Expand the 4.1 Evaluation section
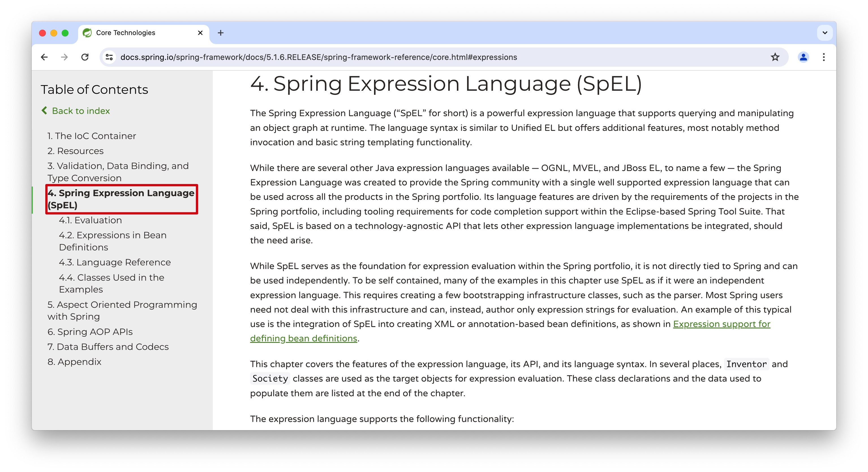 (90, 220)
